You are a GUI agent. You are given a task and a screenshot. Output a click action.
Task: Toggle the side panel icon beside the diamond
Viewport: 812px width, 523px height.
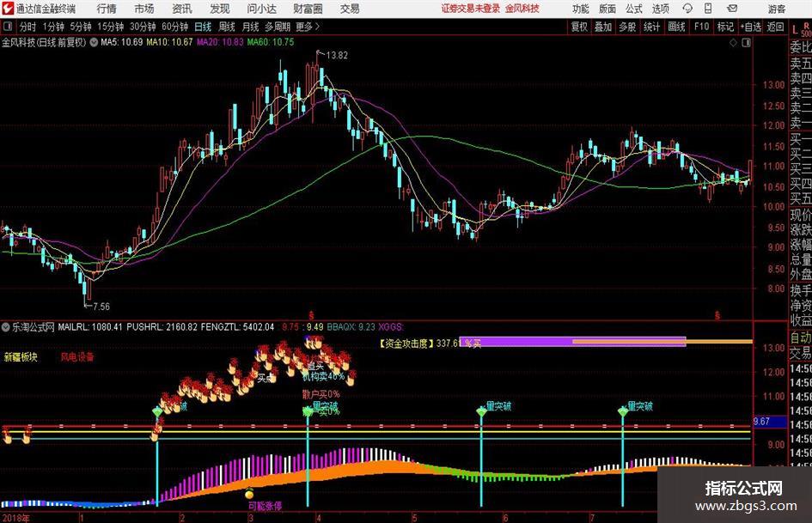point(746,42)
